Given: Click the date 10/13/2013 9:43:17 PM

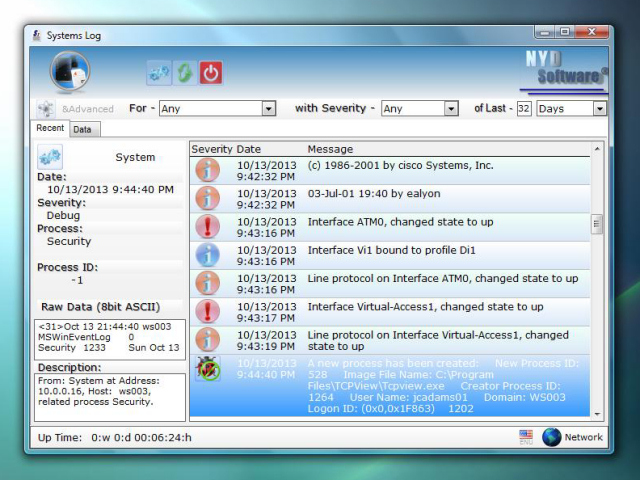Looking at the screenshot, I should click(267, 312).
